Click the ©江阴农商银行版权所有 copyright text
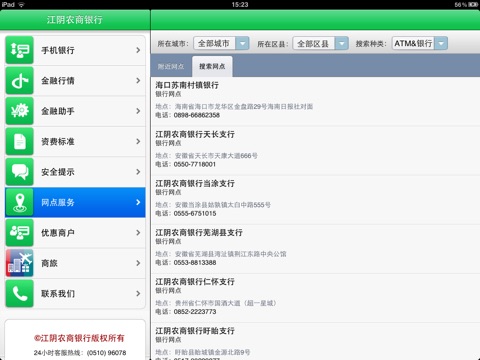 79,338
